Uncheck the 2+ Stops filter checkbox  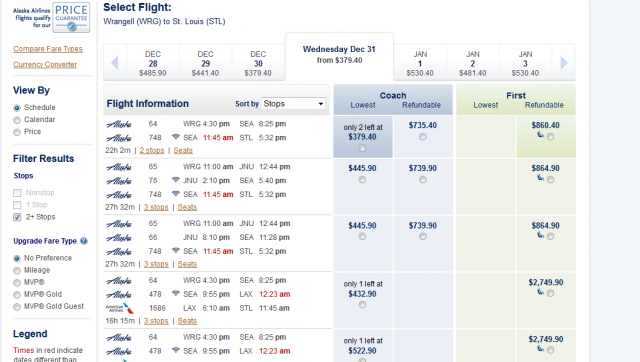[x=17, y=217]
